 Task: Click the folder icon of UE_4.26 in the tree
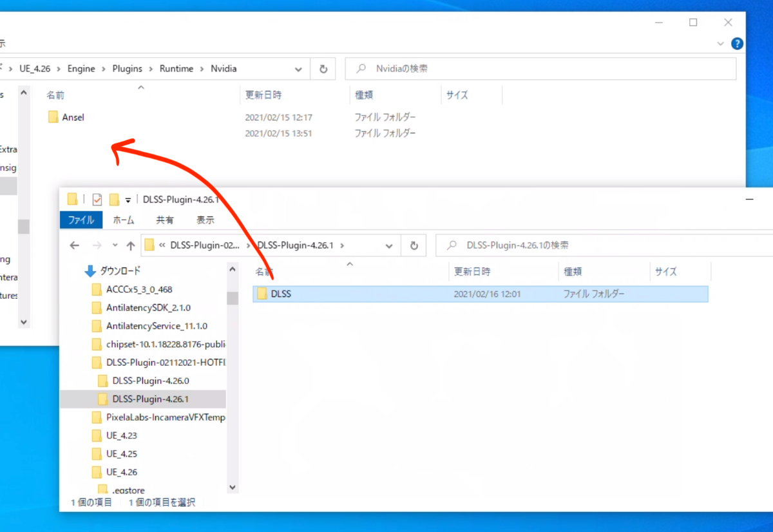97,472
